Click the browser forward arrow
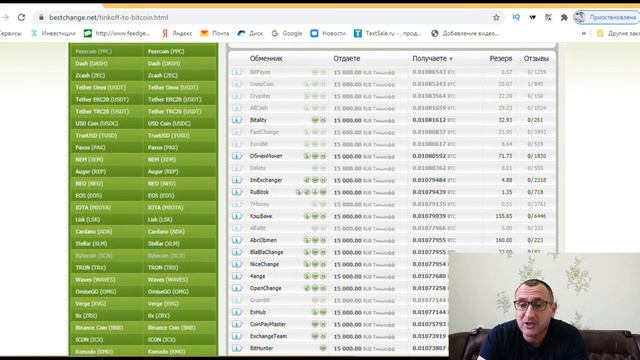 (x=5, y=18)
